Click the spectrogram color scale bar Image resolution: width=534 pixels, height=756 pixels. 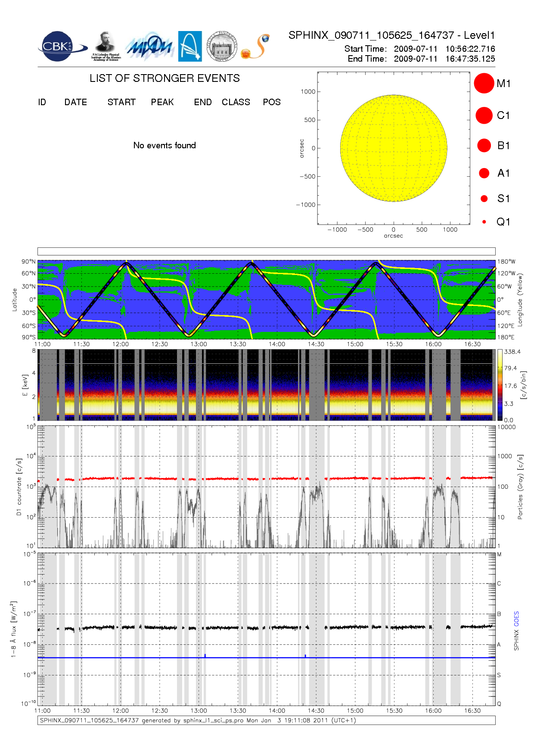(x=500, y=385)
